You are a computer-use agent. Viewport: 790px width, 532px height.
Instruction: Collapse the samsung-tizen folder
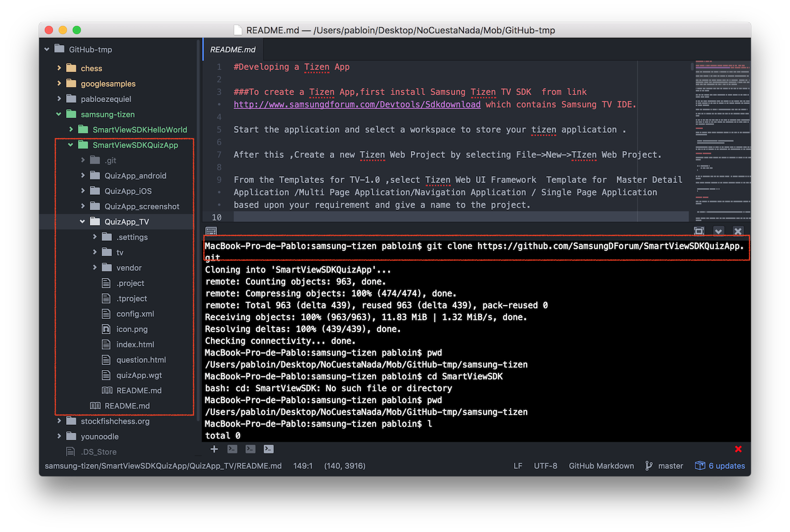point(59,114)
